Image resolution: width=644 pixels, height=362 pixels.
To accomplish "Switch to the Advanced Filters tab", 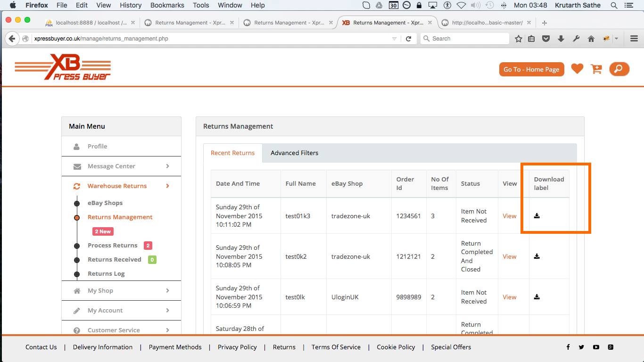I will click(294, 153).
